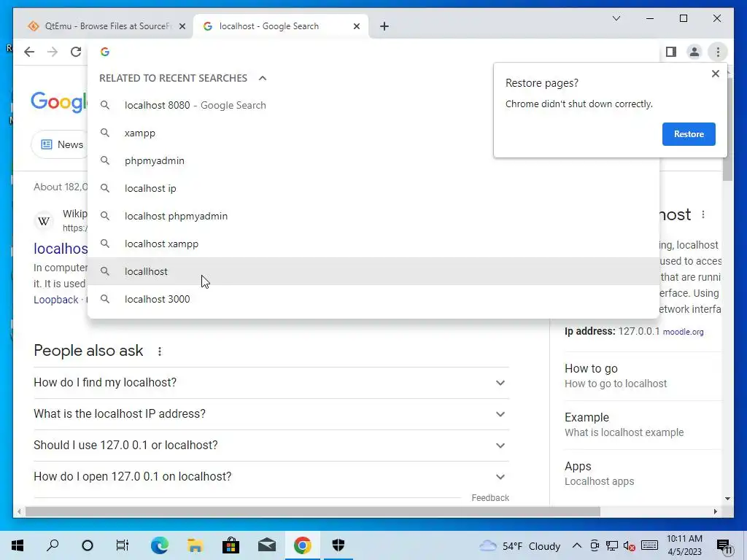Collapse the Related to Recent Searches section
Screen dimensions: 747x560
coord(263,78)
